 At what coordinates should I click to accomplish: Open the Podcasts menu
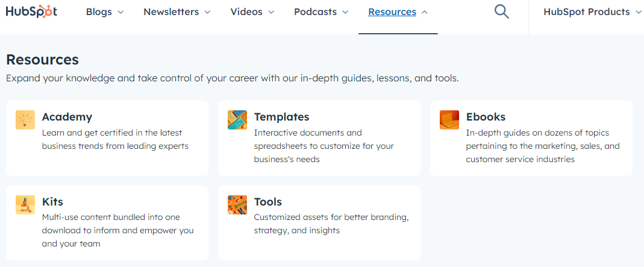point(316,12)
